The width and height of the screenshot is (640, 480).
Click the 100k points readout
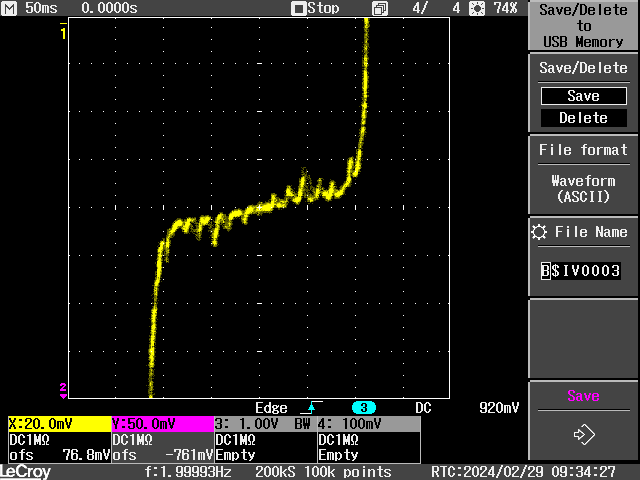[x=348, y=472]
